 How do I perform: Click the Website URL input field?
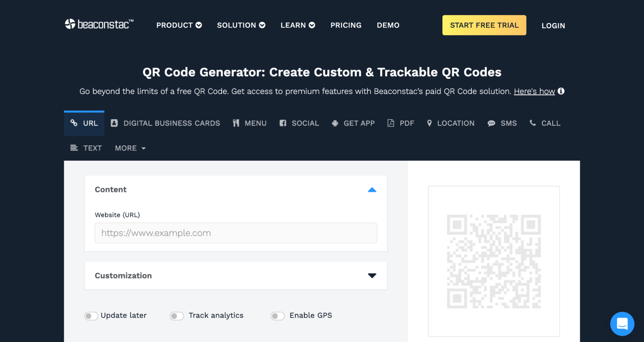tap(236, 233)
